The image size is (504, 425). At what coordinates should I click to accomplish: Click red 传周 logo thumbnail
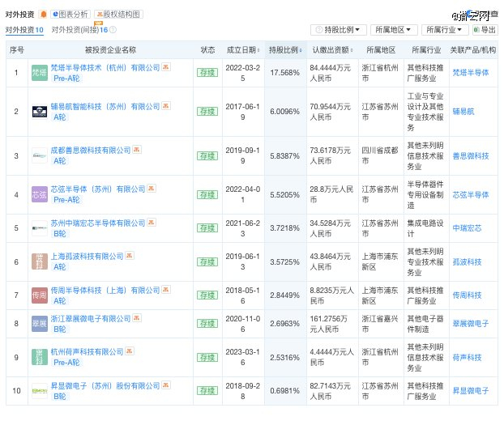40,295
